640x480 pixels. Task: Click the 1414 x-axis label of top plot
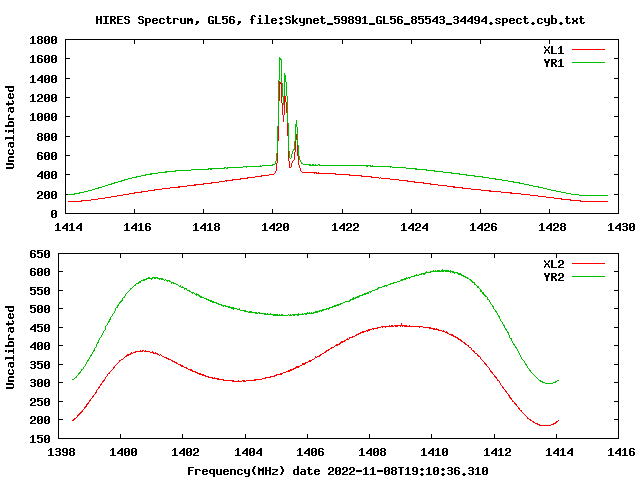tap(68, 227)
